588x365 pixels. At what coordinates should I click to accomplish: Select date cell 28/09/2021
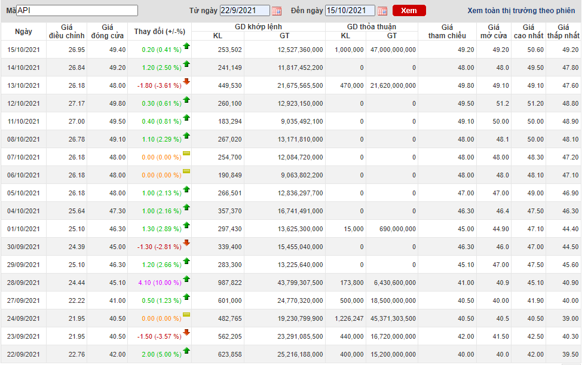click(x=23, y=283)
